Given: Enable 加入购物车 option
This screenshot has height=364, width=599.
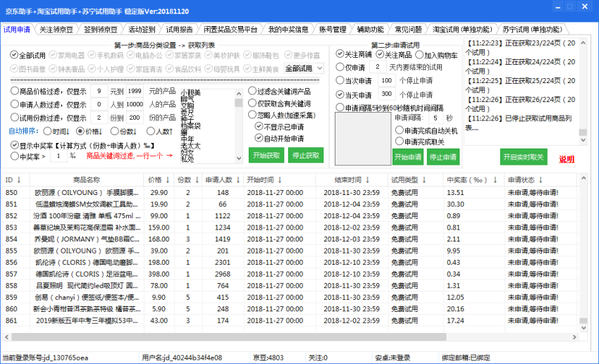Looking at the screenshot, I should click(x=419, y=54).
